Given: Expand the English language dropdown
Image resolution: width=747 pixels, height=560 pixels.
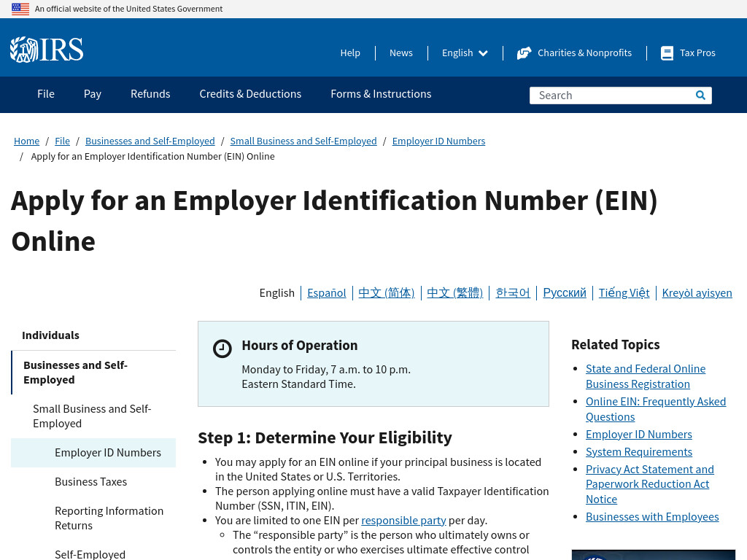Looking at the screenshot, I should click(465, 52).
